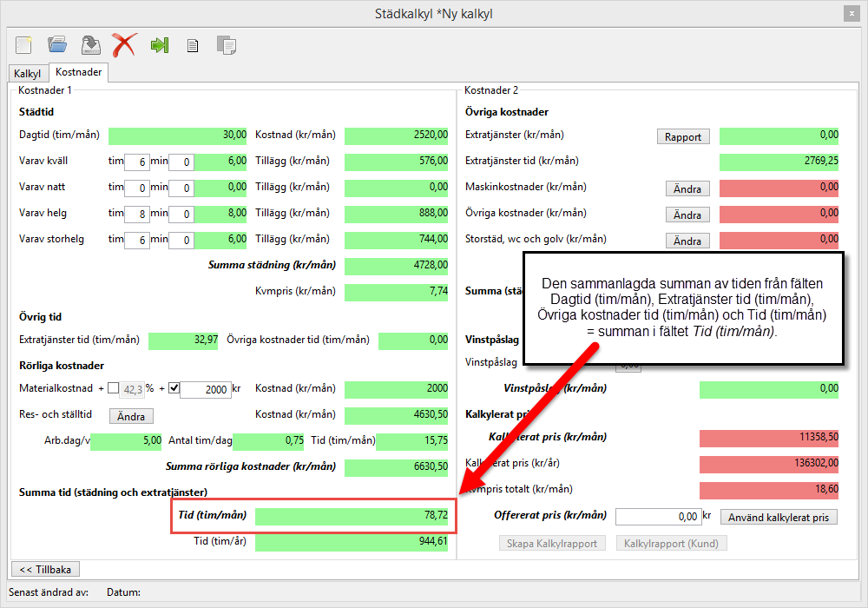Click Rapport button for Extratjänster

(683, 136)
